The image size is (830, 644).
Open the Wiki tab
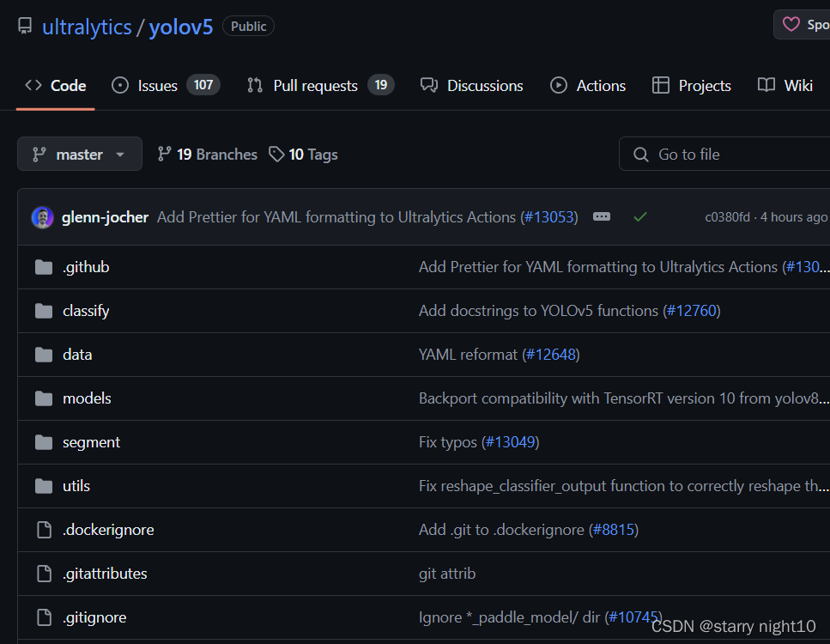(785, 85)
